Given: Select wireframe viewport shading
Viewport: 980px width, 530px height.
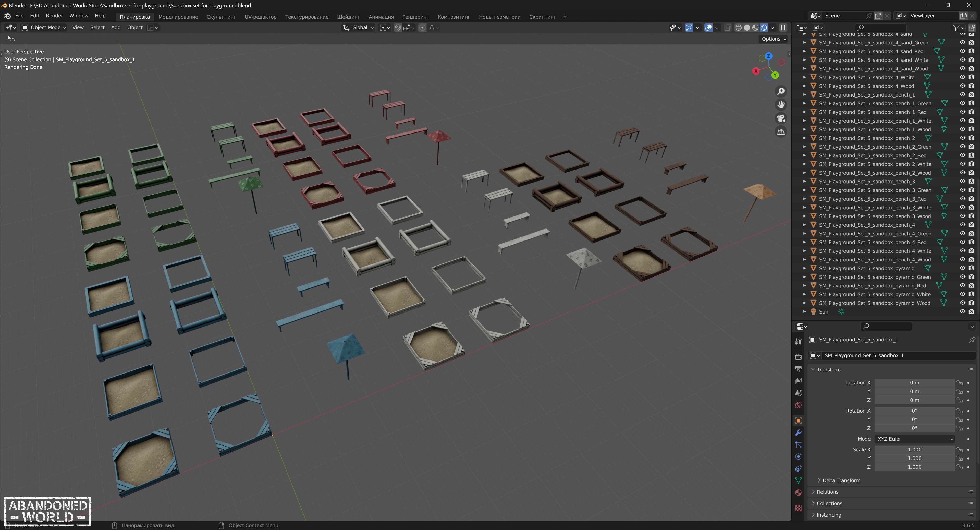Looking at the screenshot, I should tap(738, 27).
